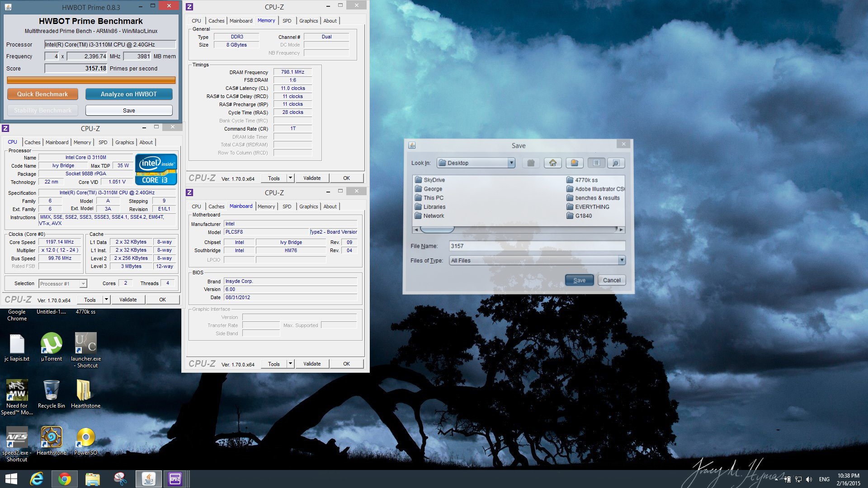Select This PC in the file list

point(429,198)
